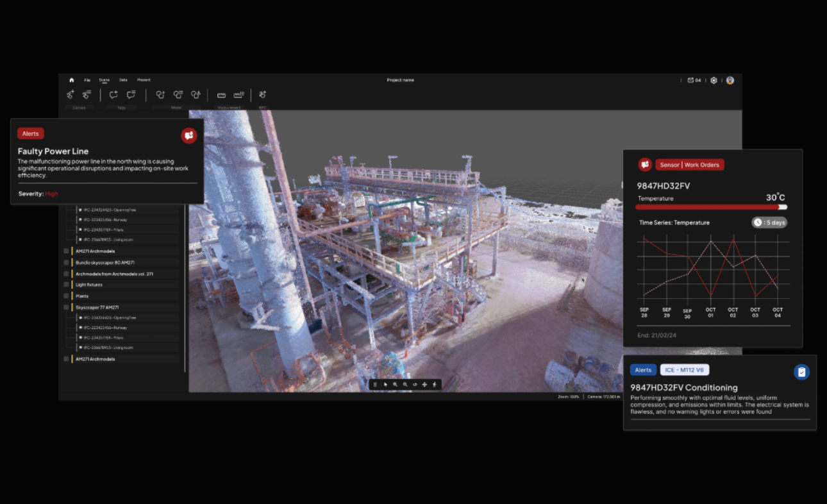
Task: Select the pointer tool in viewport toolbar
Action: (x=385, y=384)
